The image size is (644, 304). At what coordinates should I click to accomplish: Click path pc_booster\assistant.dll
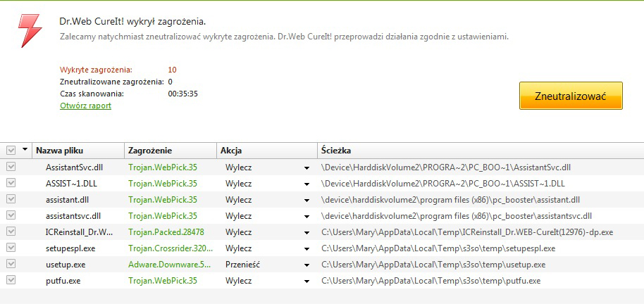tap(450, 200)
